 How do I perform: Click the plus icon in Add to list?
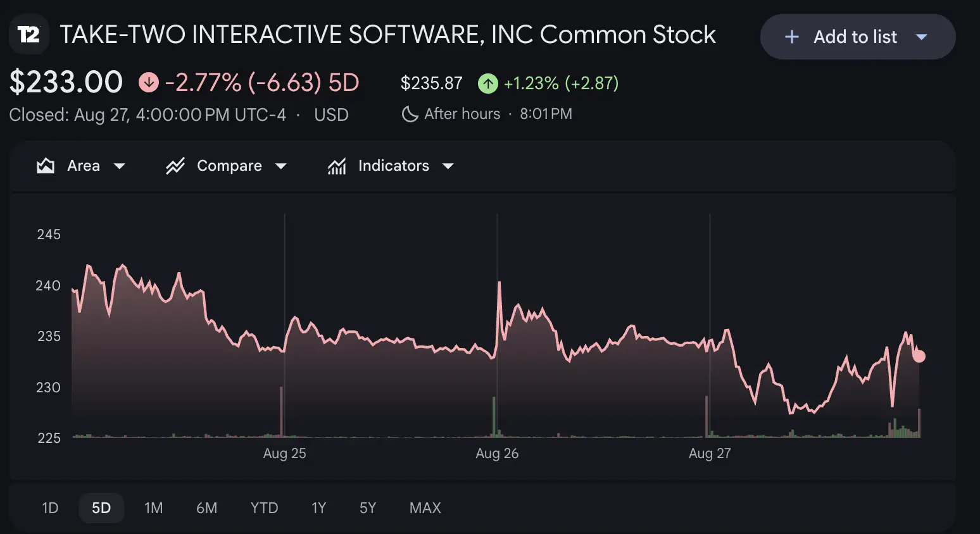click(791, 37)
